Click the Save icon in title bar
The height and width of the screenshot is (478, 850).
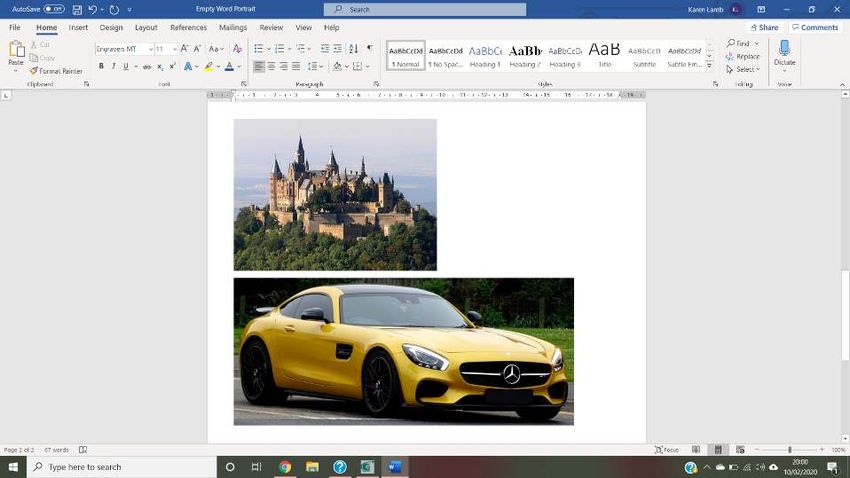77,9
